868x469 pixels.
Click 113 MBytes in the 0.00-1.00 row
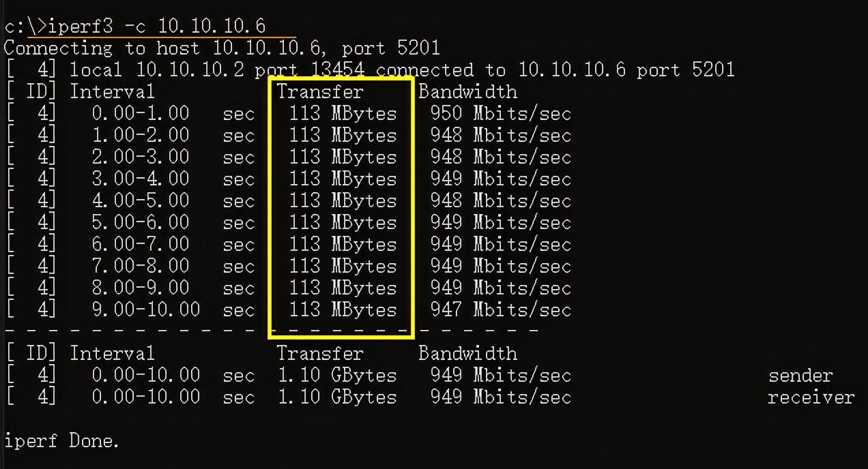(x=343, y=113)
